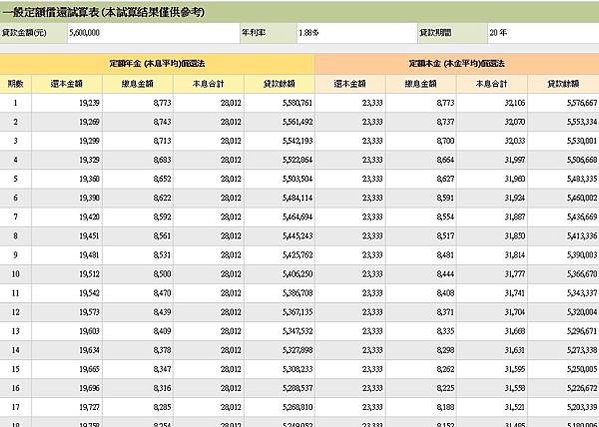Select period 10 row number cell
The image size is (599, 427).
coord(15,274)
